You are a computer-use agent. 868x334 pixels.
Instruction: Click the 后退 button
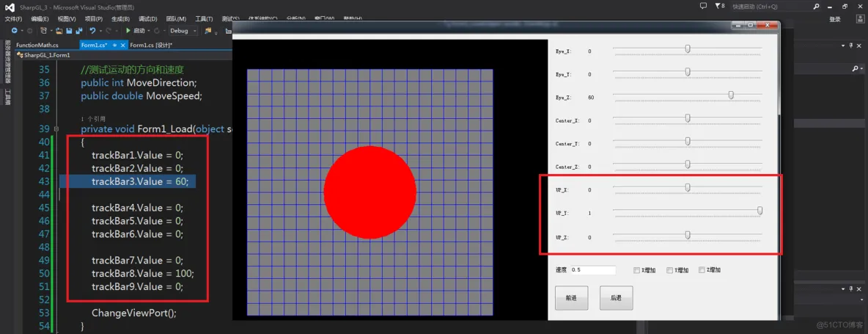coord(616,298)
